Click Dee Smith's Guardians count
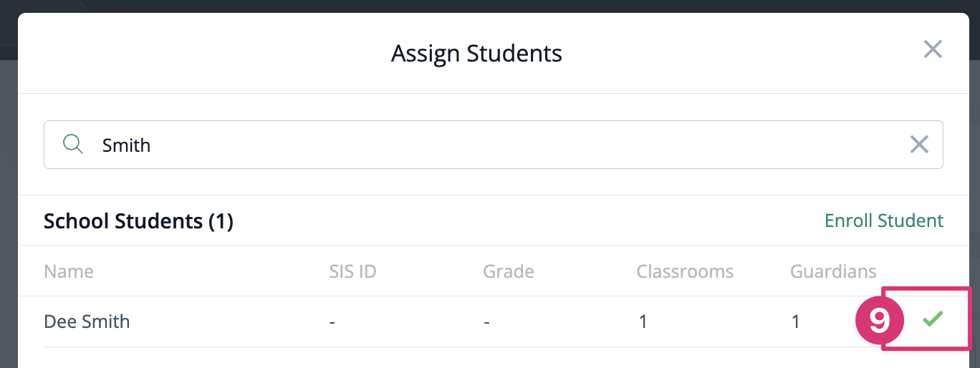 pos(796,321)
